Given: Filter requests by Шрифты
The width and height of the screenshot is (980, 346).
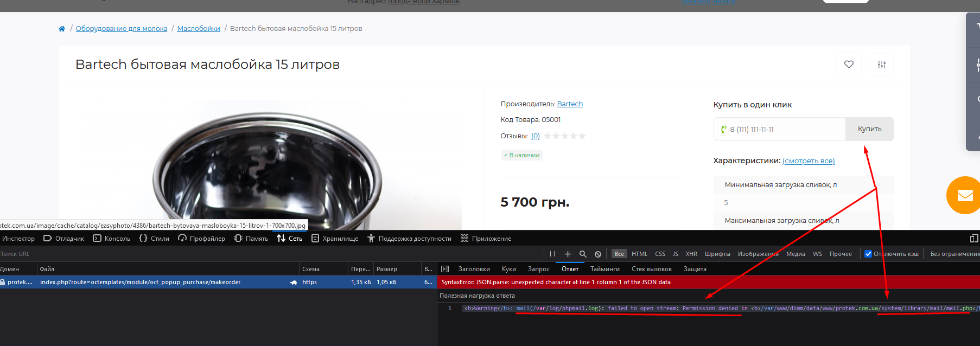Looking at the screenshot, I should click(x=717, y=254).
